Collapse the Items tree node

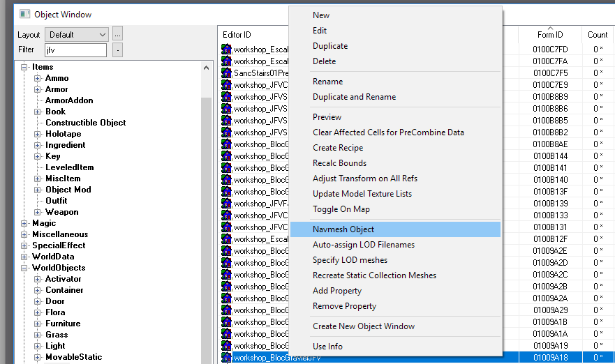pos(25,67)
